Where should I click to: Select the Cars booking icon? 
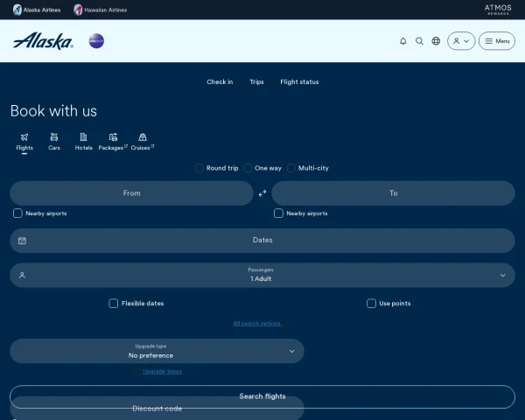coord(54,141)
